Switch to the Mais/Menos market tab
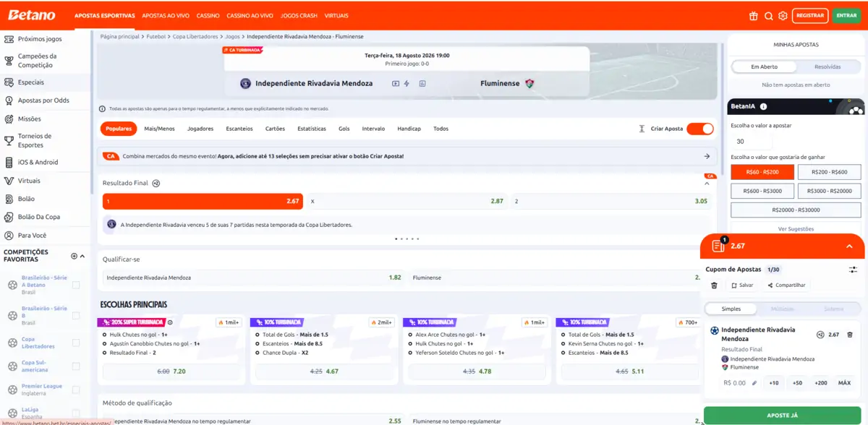The width and height of the screenshot is (868, 425). coord(159,129)
